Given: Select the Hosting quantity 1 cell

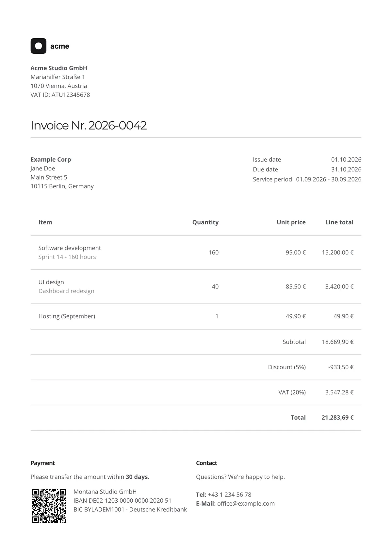Looking at the screenshot, I should (x=217, y=316).
